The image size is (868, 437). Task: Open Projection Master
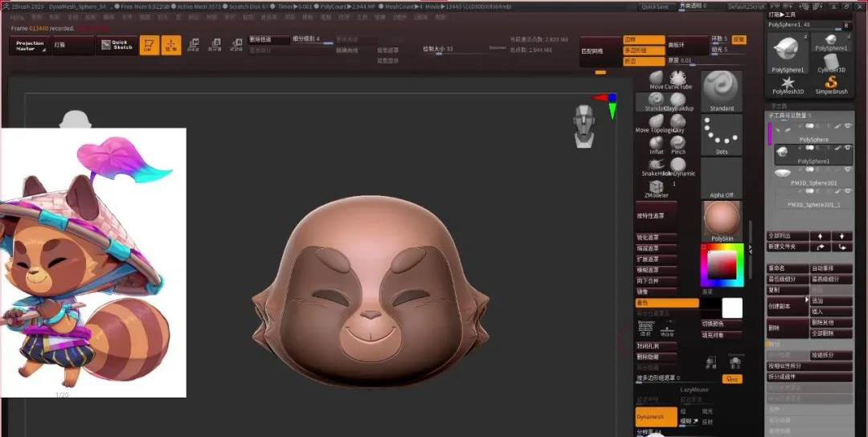[x=30, y=45]
